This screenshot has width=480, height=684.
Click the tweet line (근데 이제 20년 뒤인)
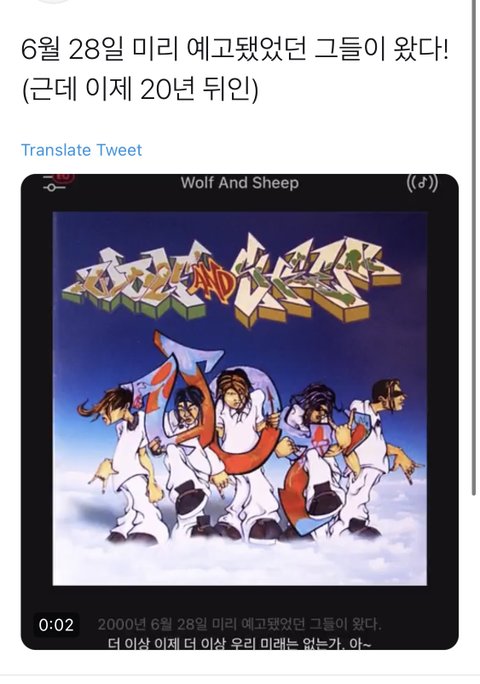(x=140, y=89)
